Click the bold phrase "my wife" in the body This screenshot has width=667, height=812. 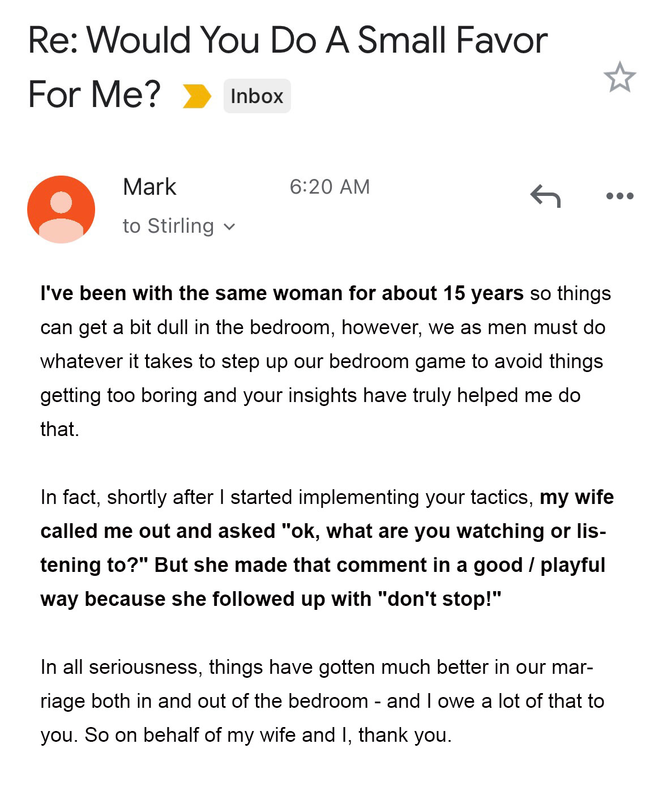click(576, 497)
